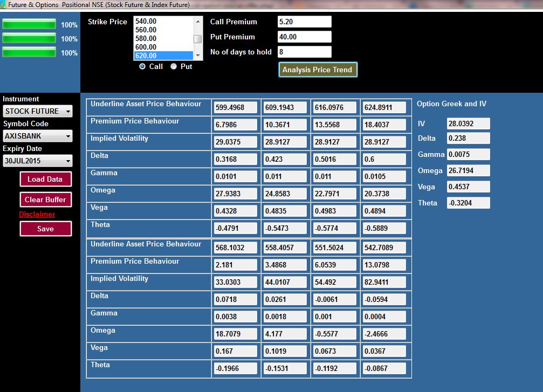Click the Load Data button
Screen dimensions: 543x392
tap(45, 179)
